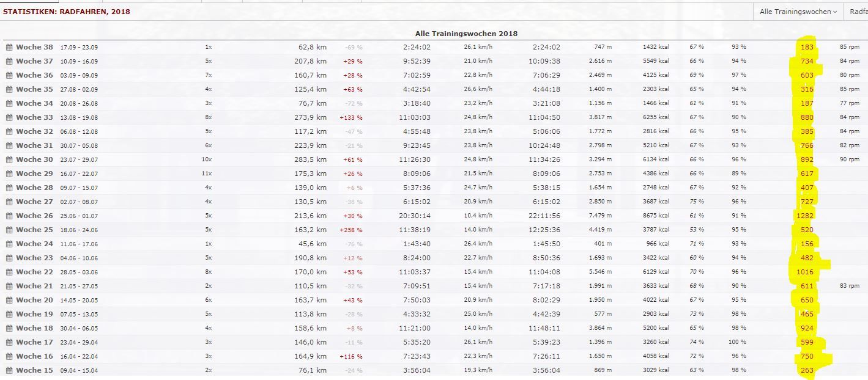Go to the Woche 19 week link
Viewport: 868px width, 380px height.
tap(34, 314)
